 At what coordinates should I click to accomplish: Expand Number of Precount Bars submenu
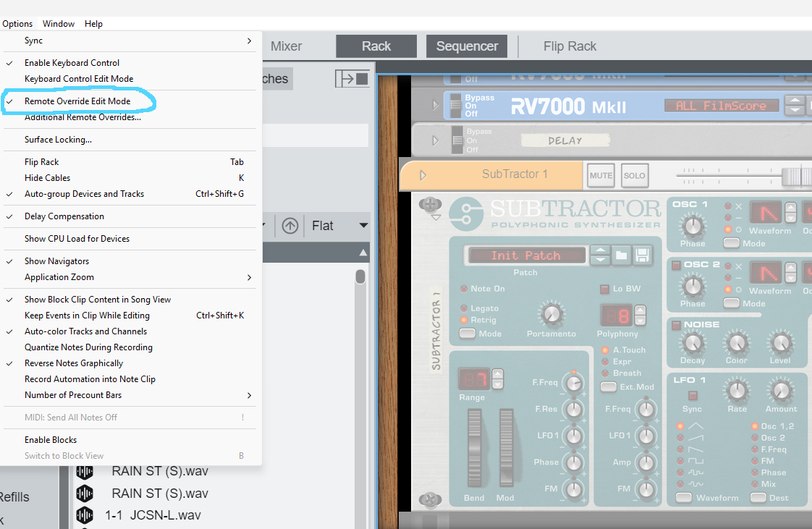click(130, 395)
